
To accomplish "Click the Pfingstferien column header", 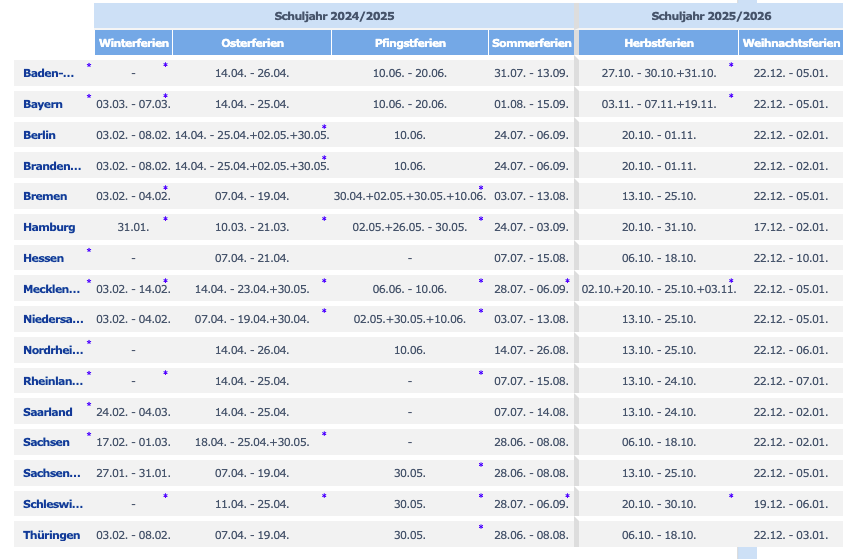I will [x=410, y=43].
